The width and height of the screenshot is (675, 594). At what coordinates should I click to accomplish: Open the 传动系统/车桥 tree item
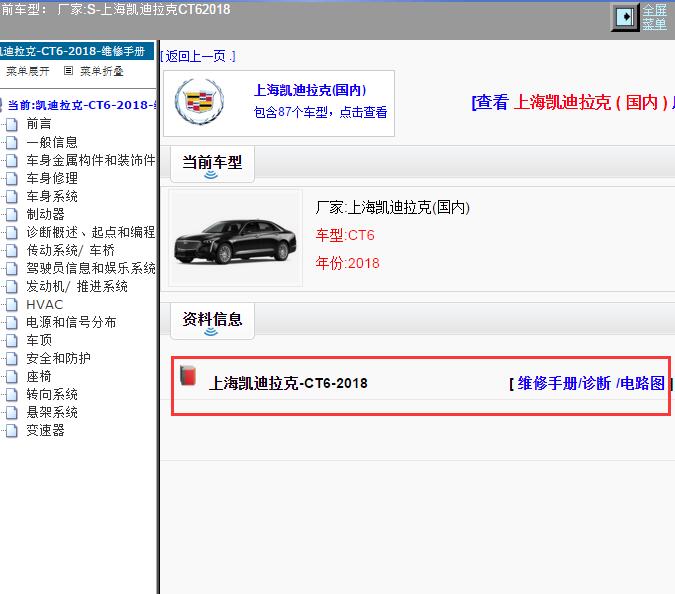click(x=71, y=250)
